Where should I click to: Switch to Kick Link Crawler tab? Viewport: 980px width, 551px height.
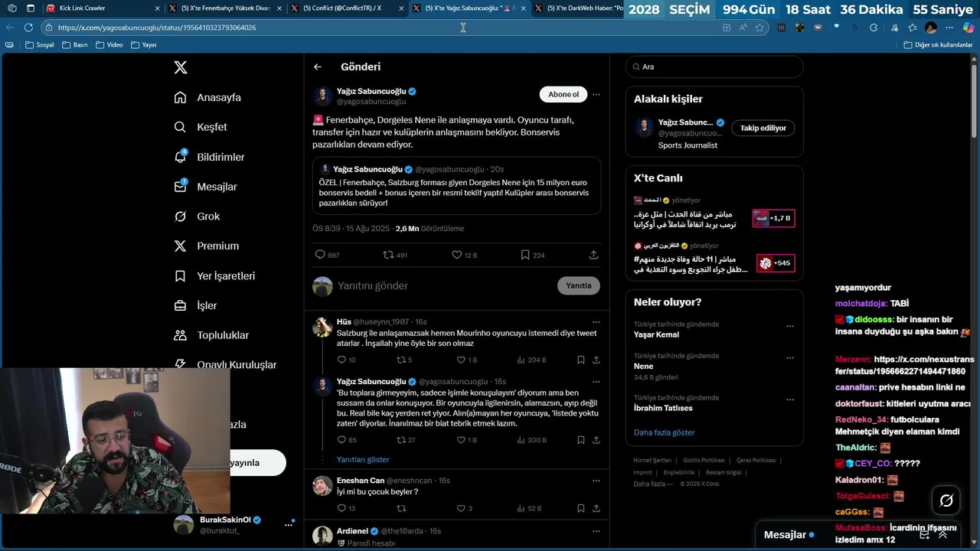coord(103,8)
